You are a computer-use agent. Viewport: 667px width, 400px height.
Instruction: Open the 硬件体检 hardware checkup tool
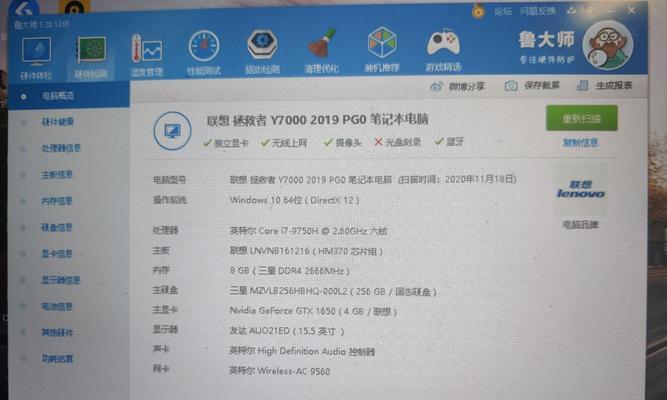tap(36, 57)
